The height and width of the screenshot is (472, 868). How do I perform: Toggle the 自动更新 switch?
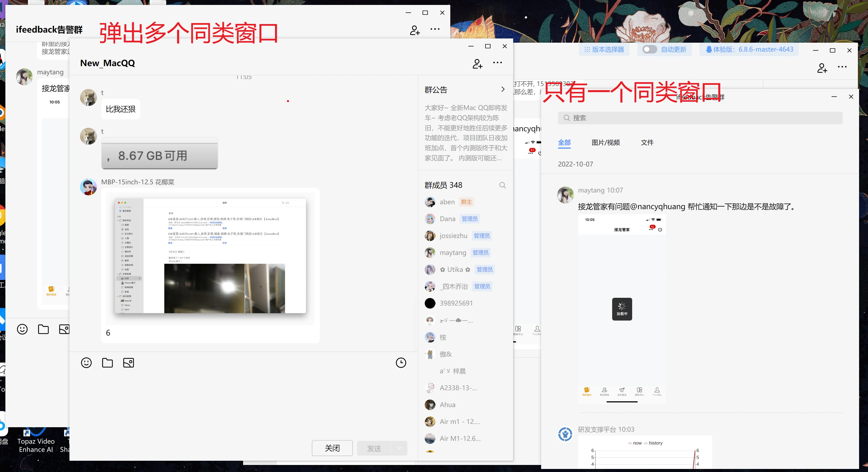(649, 49)
